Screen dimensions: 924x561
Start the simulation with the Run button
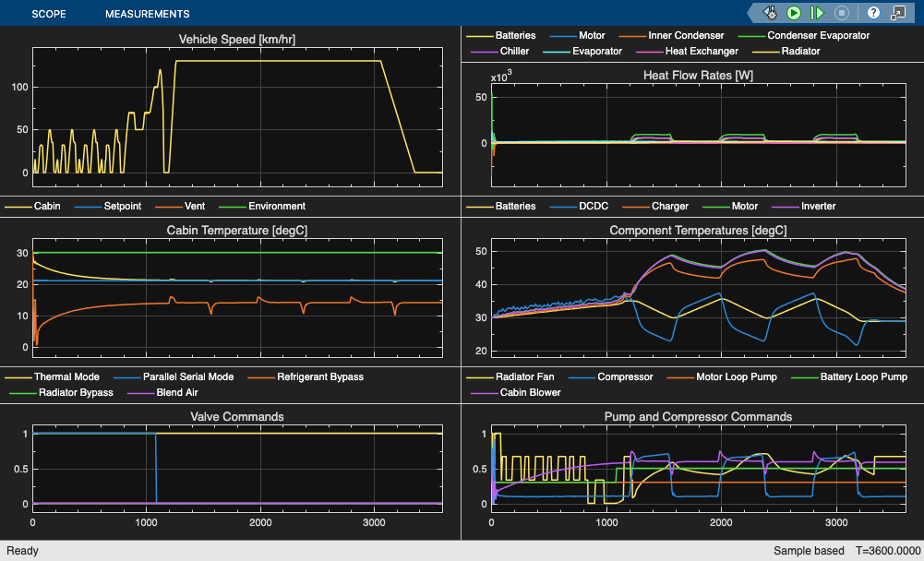[794, 12]
